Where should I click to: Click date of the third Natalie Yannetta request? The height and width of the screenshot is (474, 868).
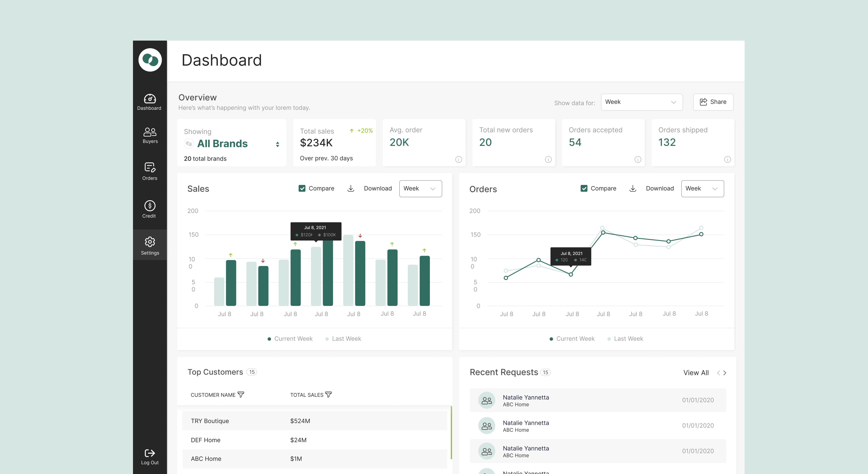click(x=698, y=451)
